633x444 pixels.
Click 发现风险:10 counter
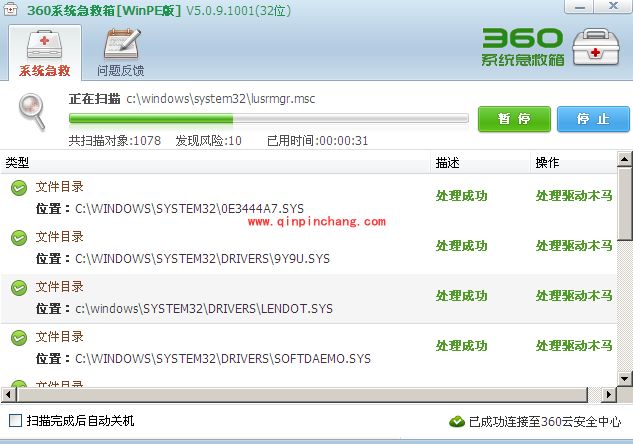tap(208, 141)
